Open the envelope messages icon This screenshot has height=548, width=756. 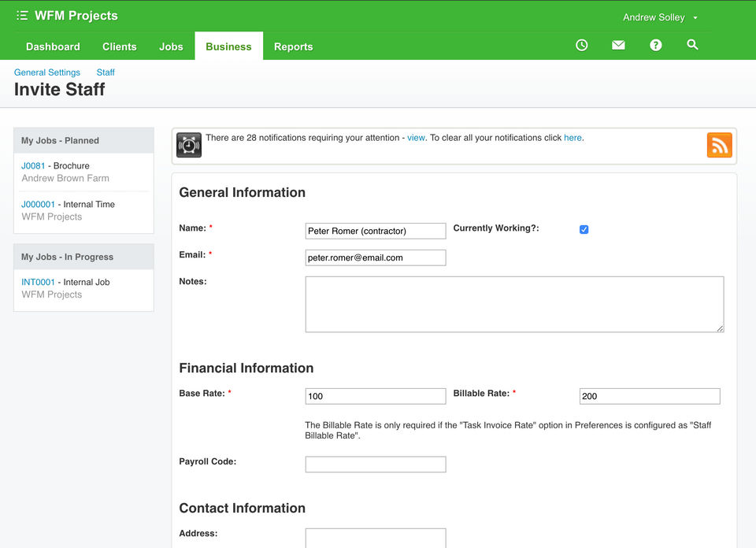click(x=618, y=46)
